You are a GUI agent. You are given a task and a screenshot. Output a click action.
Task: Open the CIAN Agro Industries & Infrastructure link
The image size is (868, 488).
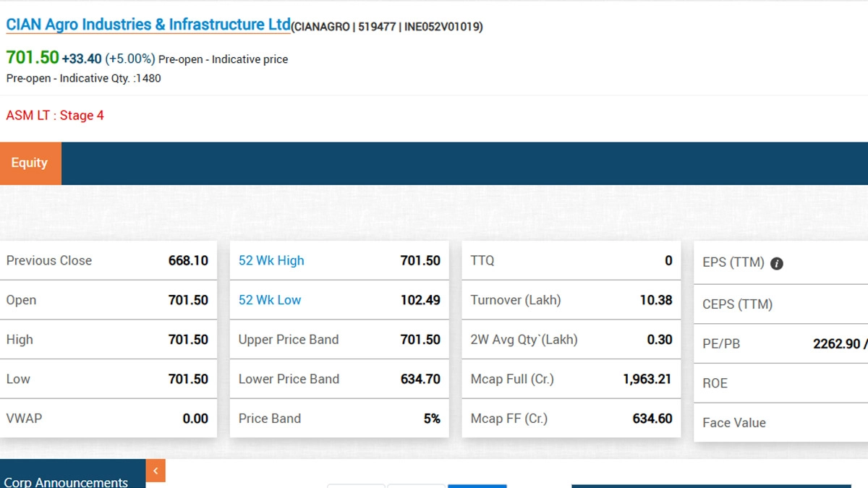pyautogui.click(x=148, y=25)
